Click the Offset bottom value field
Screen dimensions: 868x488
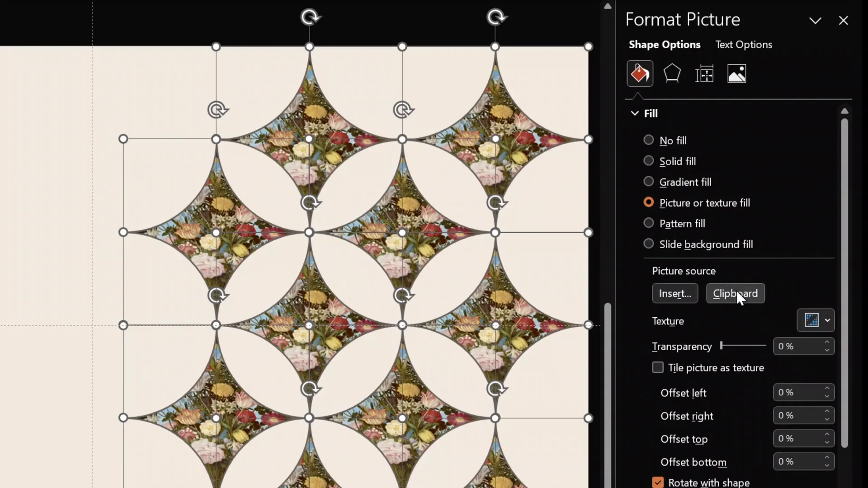tap(797, 461)
